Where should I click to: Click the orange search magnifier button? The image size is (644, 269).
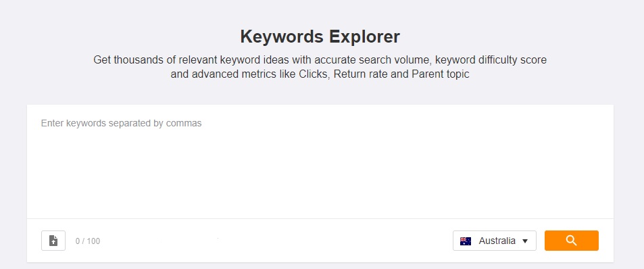571,241
